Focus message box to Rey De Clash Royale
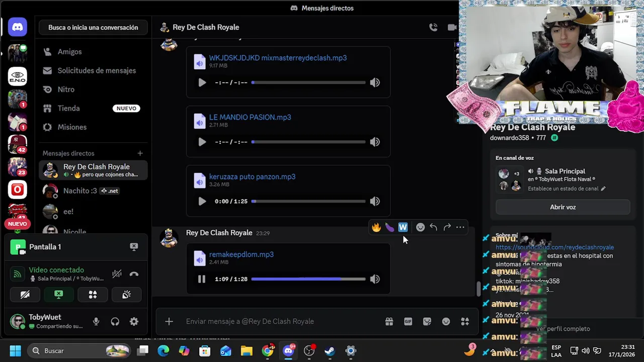644x362 pixels. 282,321
